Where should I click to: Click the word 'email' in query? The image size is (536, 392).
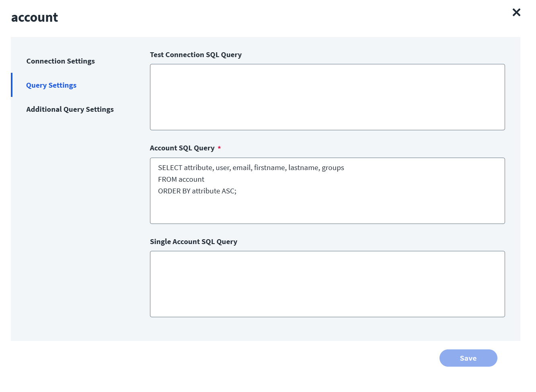click(241, 168)
